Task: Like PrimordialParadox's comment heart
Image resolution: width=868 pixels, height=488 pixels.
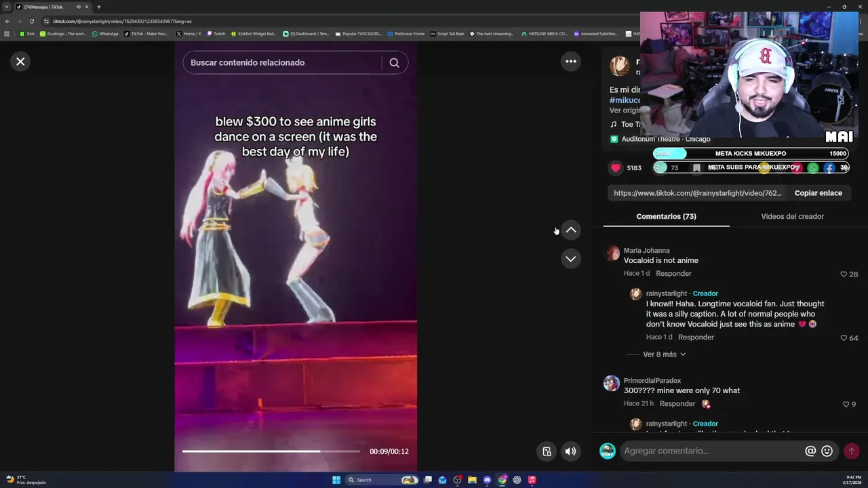Action: [x=846, y=405]
